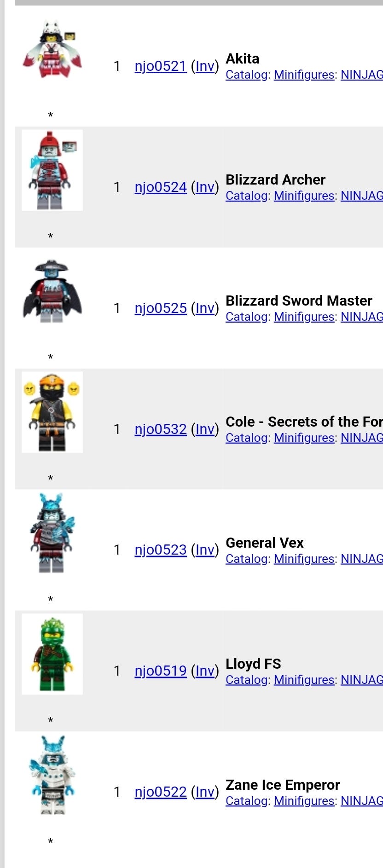Open the Inv link for Akita
This screenshot has width=383, height=868.
pyautogui.click(x=205, y=66)
